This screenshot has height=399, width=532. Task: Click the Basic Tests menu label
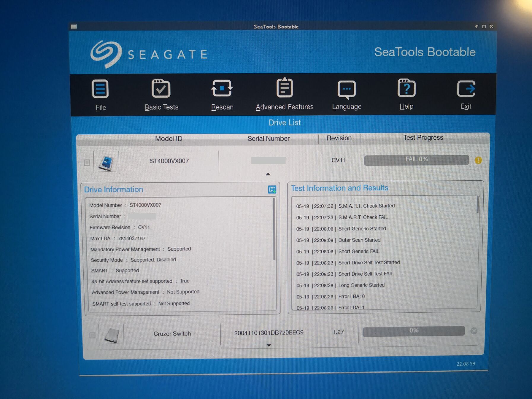coord(161,107)
